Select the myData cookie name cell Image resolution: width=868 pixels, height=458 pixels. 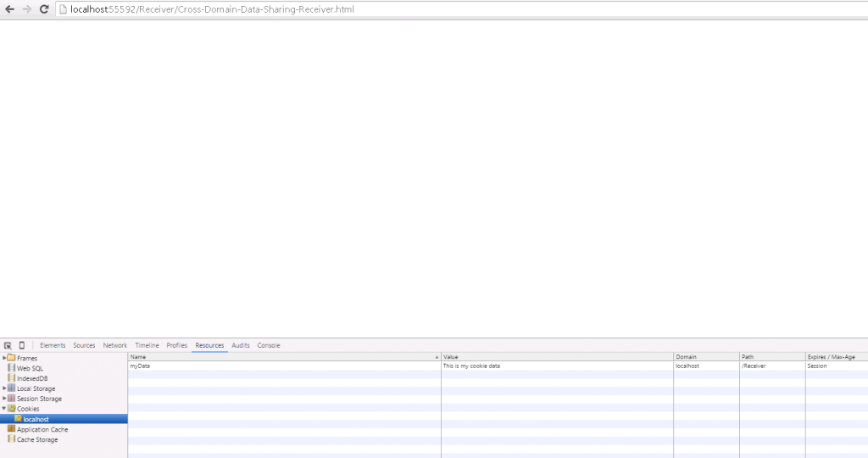(285, 366)
